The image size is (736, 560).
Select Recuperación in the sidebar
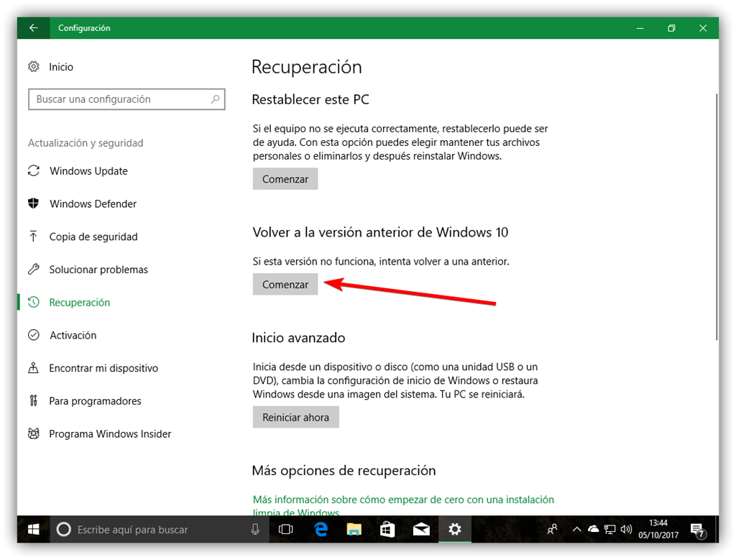click(x=79, y=303)
